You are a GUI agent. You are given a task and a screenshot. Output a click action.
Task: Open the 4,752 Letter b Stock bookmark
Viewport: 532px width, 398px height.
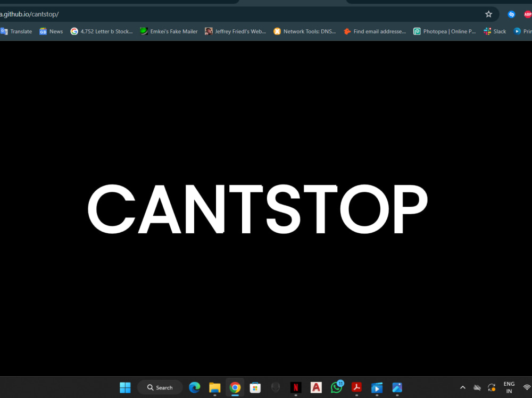tap(102, 31)
